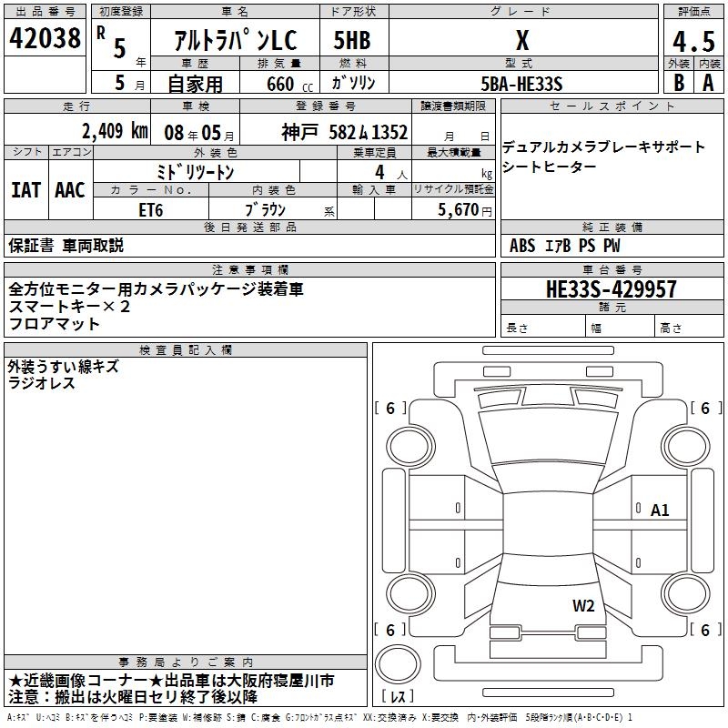Image resolution: width=728 pixels, height=728 pixels.
Task: Click the 注意事項欄 header
Action: coord(249,269)
